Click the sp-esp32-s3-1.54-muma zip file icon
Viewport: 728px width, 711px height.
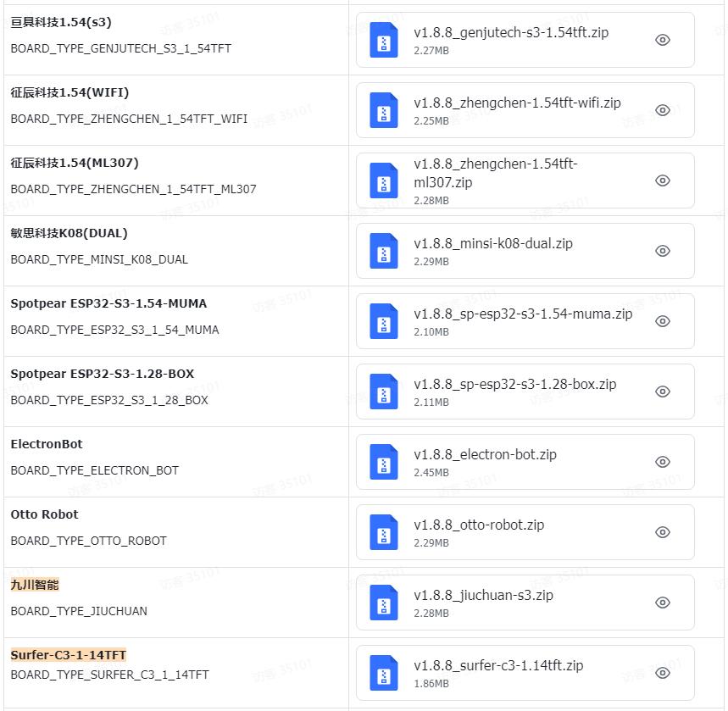coord(384,322)
